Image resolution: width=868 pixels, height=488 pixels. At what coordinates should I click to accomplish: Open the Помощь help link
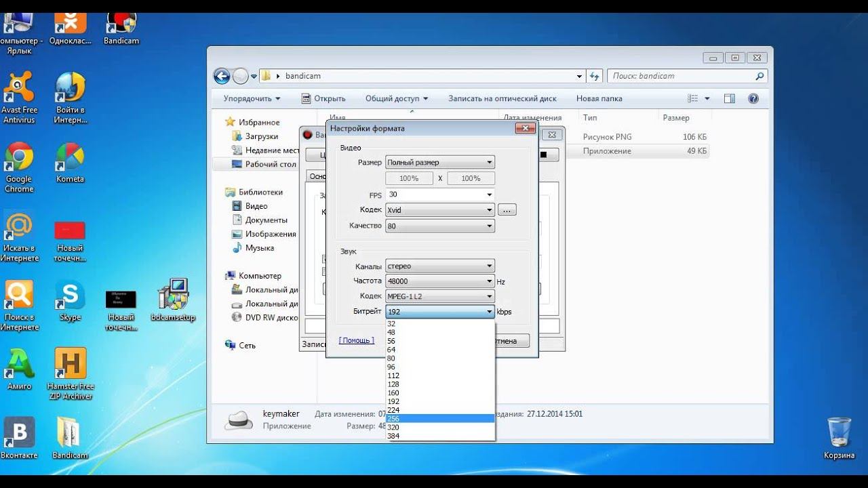(357, 340)
